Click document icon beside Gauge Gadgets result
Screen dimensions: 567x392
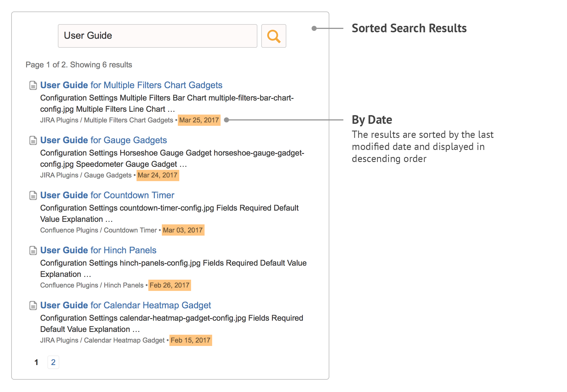coord(33,140)
